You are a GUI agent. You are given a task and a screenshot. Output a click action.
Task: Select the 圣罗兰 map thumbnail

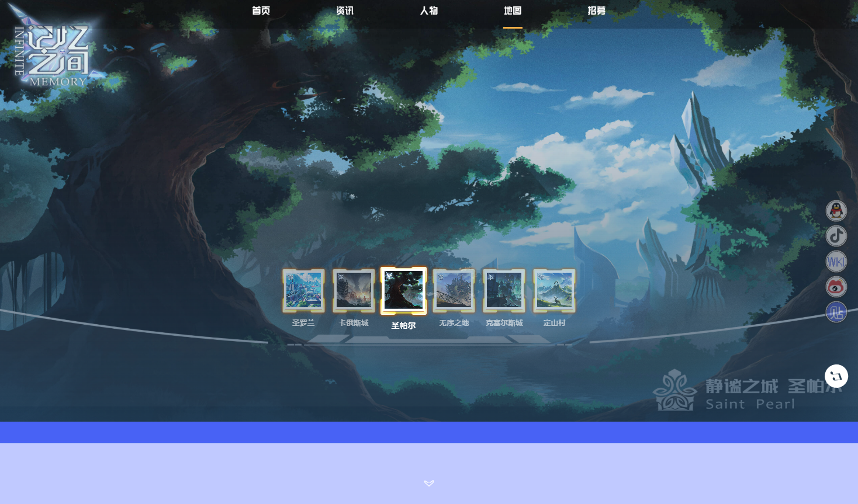303,290
